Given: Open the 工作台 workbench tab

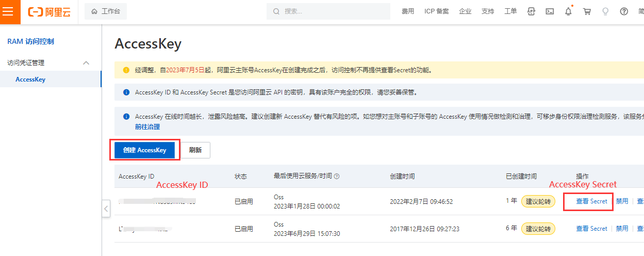Looking at the screenshot, I should (x=105, y=11).
